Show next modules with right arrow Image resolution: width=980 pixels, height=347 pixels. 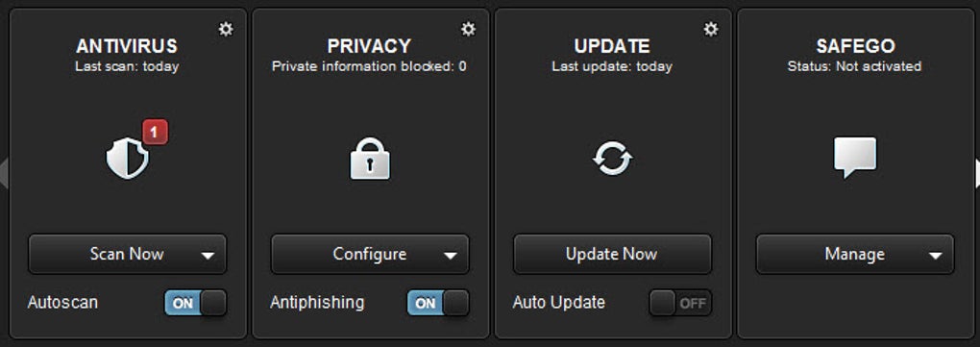pyautogui.click(x=976, y=173)
